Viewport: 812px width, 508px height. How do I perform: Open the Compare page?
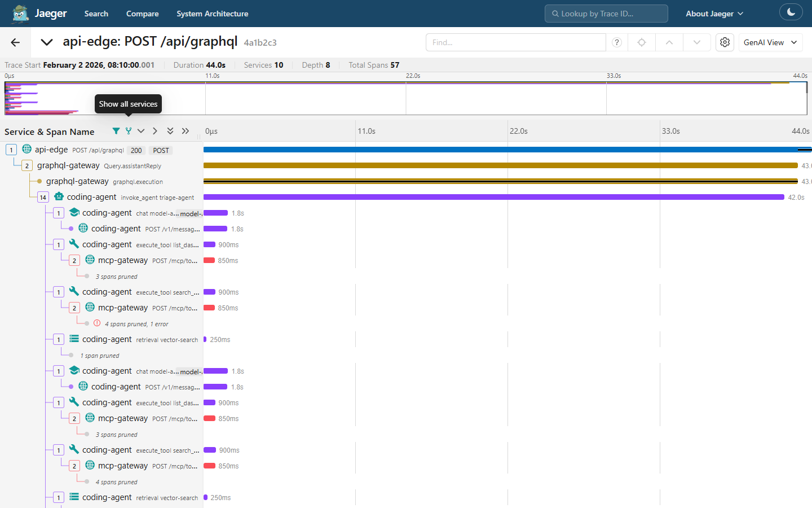(142, 14)
